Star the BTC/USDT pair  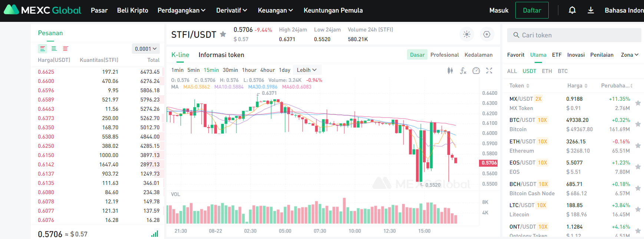638,124
